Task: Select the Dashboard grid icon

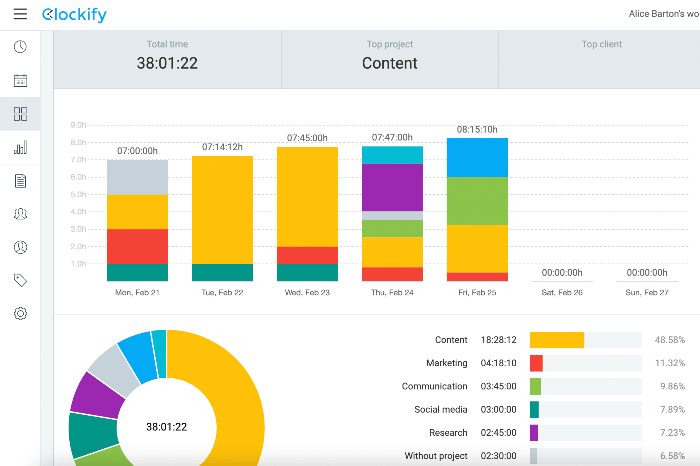Action: click(x=20, y=114)
